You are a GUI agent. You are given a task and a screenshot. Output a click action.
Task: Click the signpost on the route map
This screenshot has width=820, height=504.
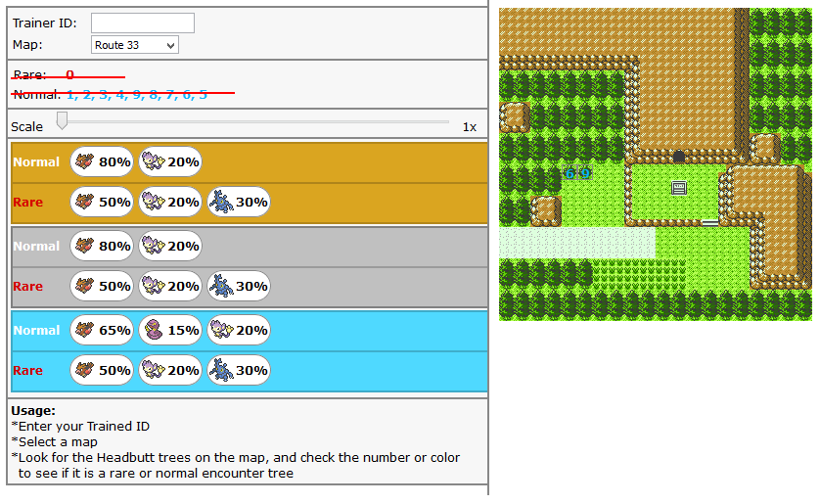click(679, 187)
